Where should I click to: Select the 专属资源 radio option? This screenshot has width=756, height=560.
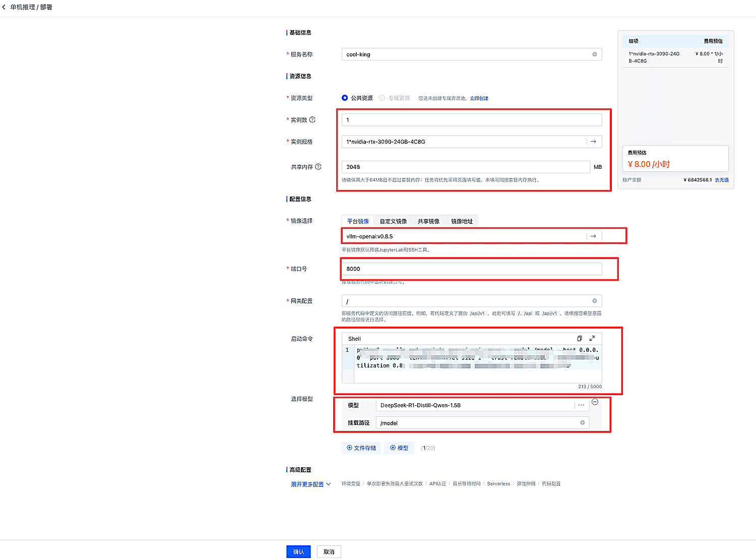pyautogui.click(x=382, y=98)
